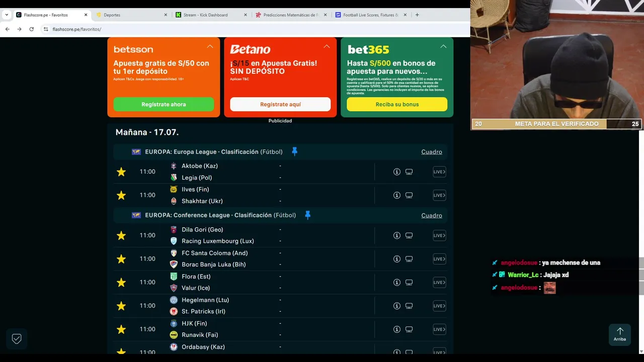Select the Racing Luxembourg (Lux) team name

(x=218, y=241)
